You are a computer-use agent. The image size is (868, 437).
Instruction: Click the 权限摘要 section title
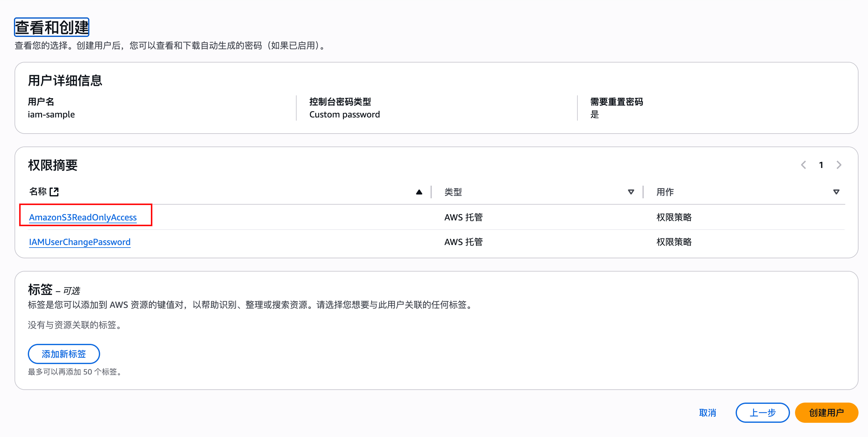coord(52,165)
